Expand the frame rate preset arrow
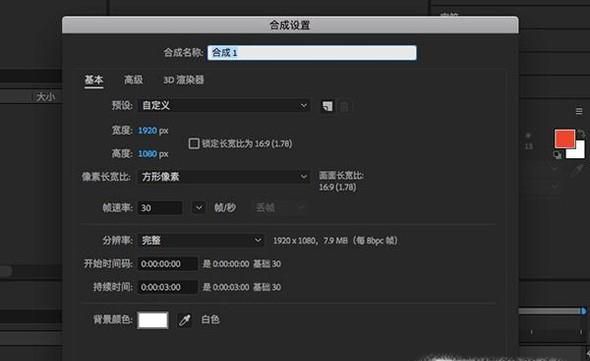 199,207
